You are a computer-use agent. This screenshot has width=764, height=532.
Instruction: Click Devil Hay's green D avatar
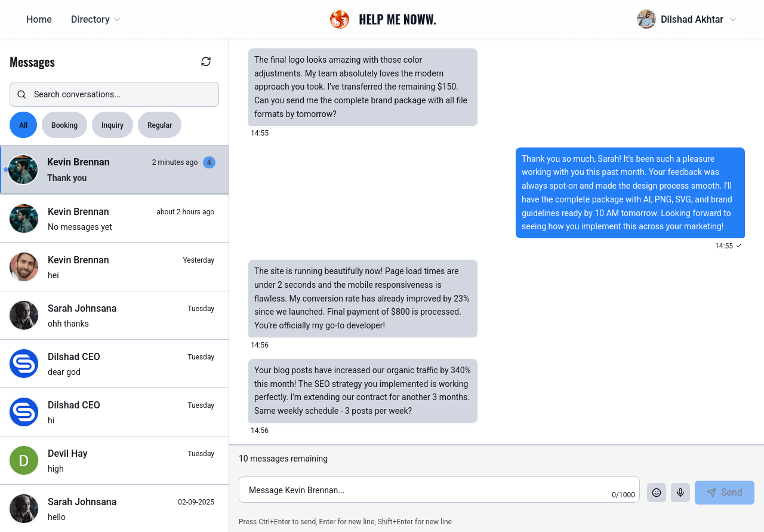tap(24, 460)
